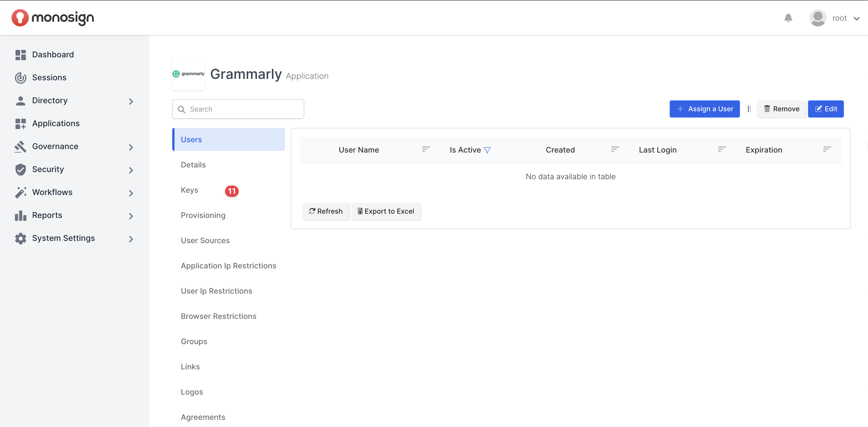This screenshot has height=427, width=868.
Task: Expand the Governance submenu arrow
Action: (x=131, y=147)
